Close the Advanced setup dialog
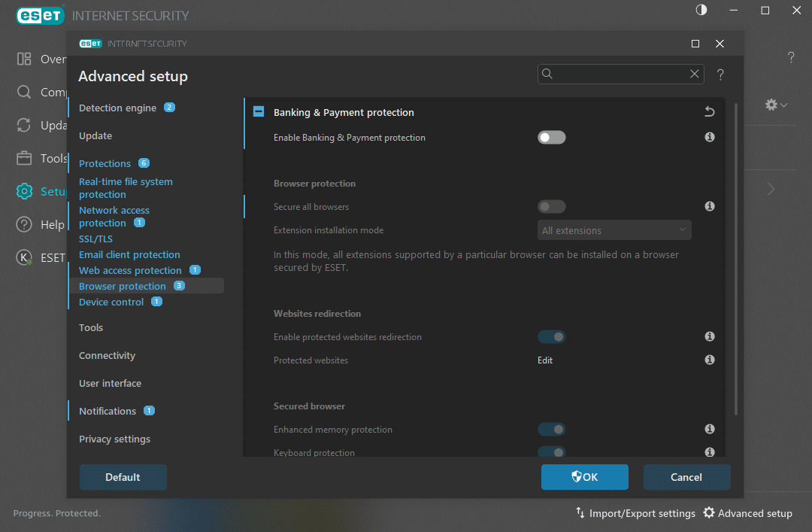The height and width of the screenshot is (532, 812). 720,44
